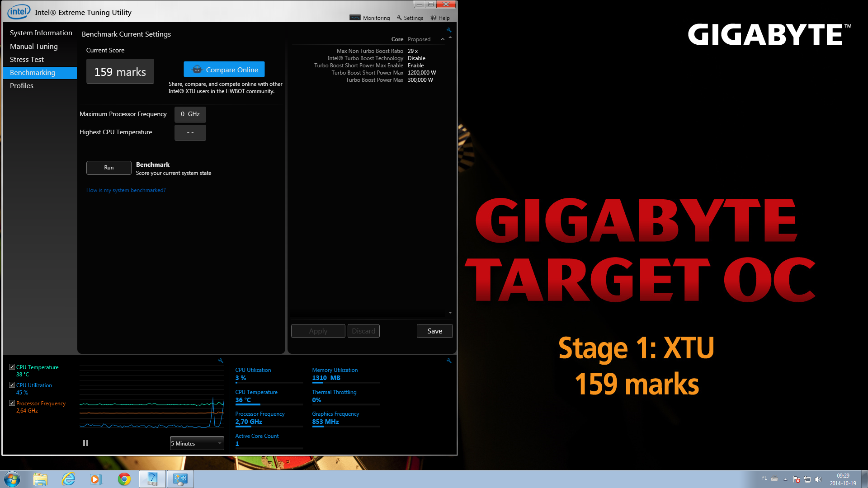Open Windows Explorer from the taskbar
Screen dimensions: 868x488
pos(40,479)
